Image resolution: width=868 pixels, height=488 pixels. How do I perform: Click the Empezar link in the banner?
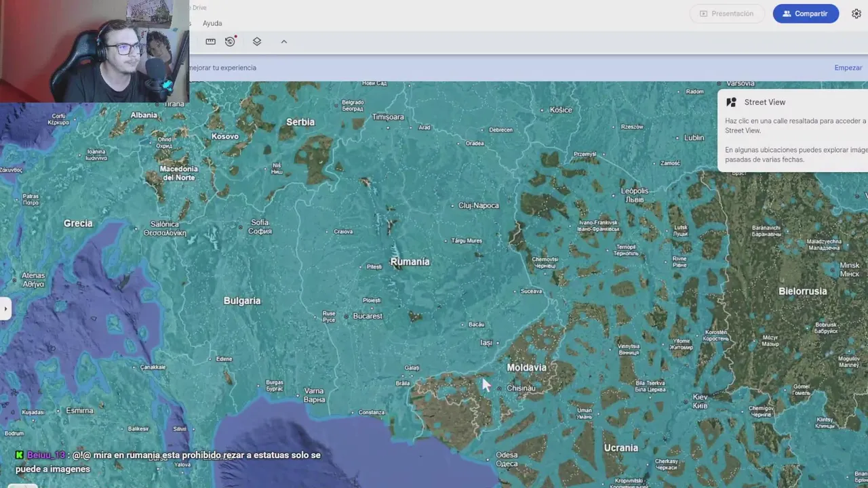tap(848, 68)
